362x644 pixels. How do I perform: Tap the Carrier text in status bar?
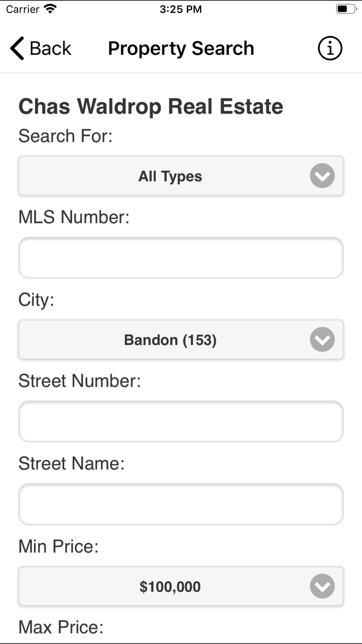point(22,9)
